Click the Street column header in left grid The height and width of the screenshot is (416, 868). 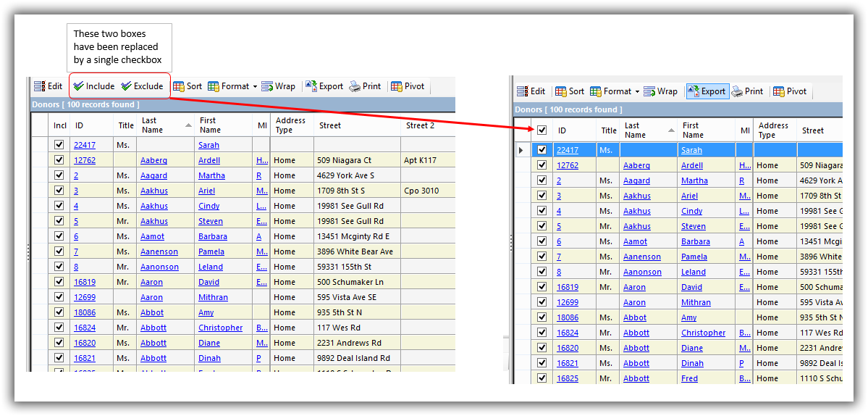pos(329,125)
